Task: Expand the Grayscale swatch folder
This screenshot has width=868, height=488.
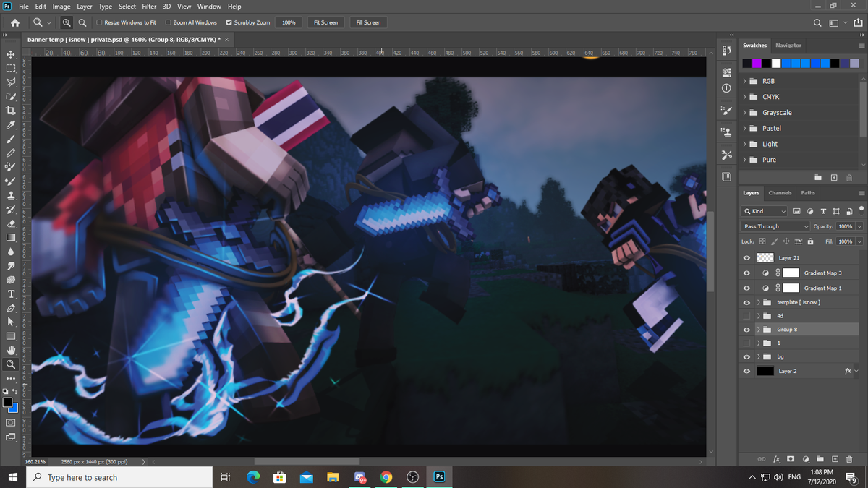Action: coord(744,113)
